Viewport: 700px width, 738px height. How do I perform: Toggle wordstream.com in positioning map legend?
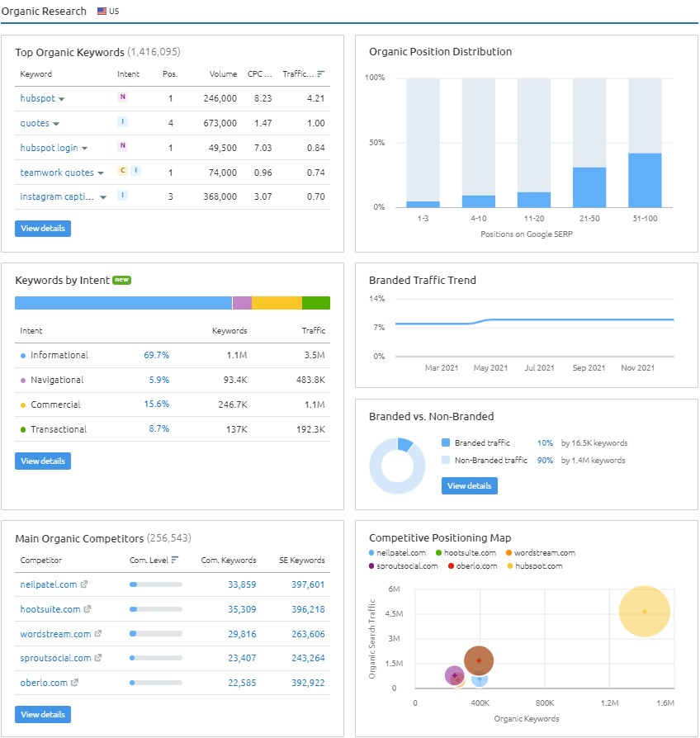[x=541, y=552]
